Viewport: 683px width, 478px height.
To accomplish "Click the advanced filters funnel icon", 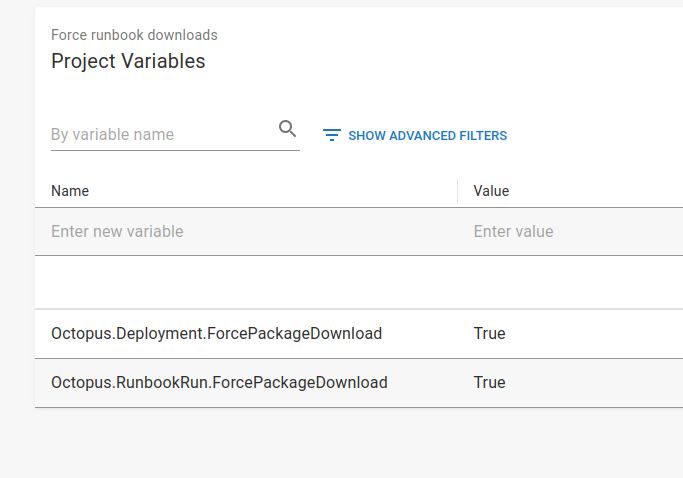I will (331, 135).
